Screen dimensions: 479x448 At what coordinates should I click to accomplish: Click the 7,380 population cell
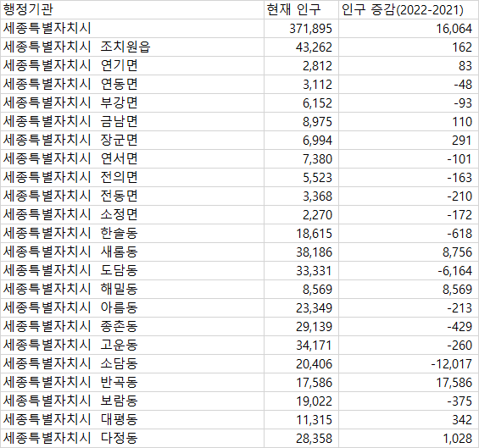(301, 159)
